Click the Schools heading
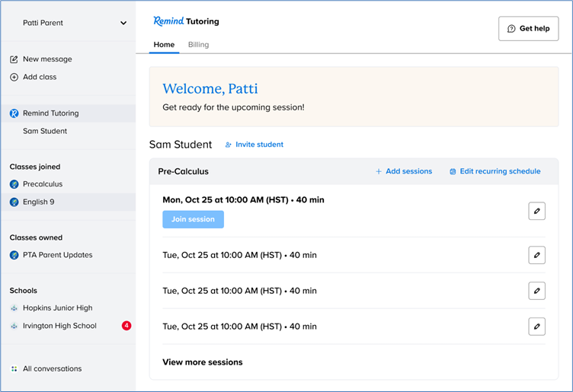The height and width of the screenshot is (392, 573). (x=23, y=291)
